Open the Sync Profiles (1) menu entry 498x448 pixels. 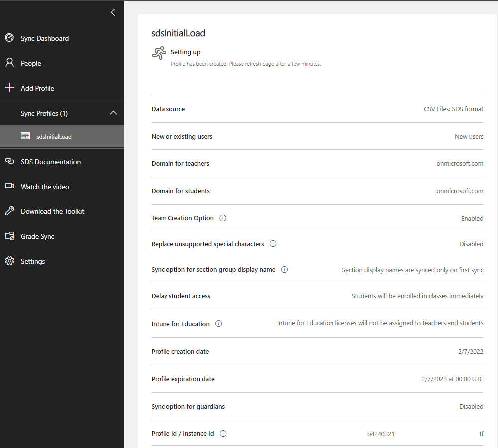[x=48, y=113]
